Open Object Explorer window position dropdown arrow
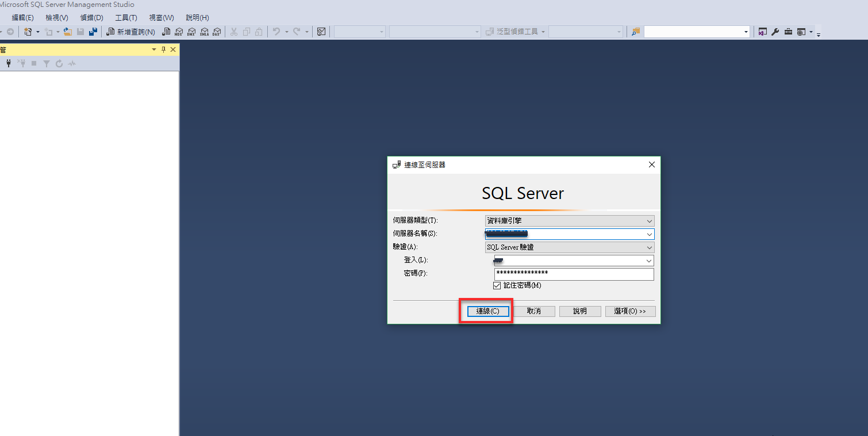868x436 pixels. [x=153, y=50]
